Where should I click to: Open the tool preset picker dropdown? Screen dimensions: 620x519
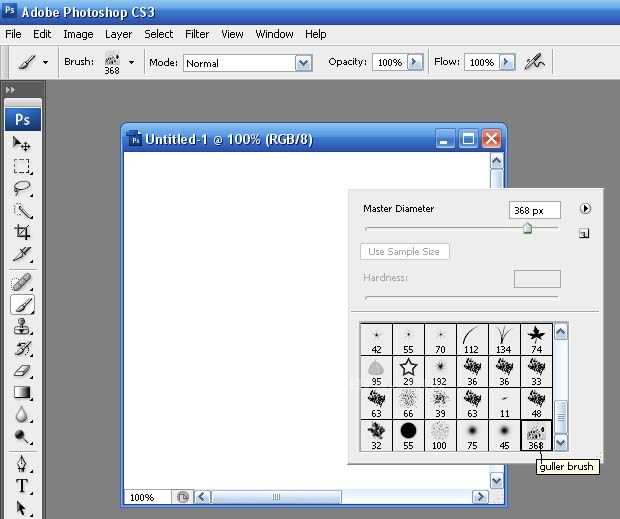tap(45, 62)
